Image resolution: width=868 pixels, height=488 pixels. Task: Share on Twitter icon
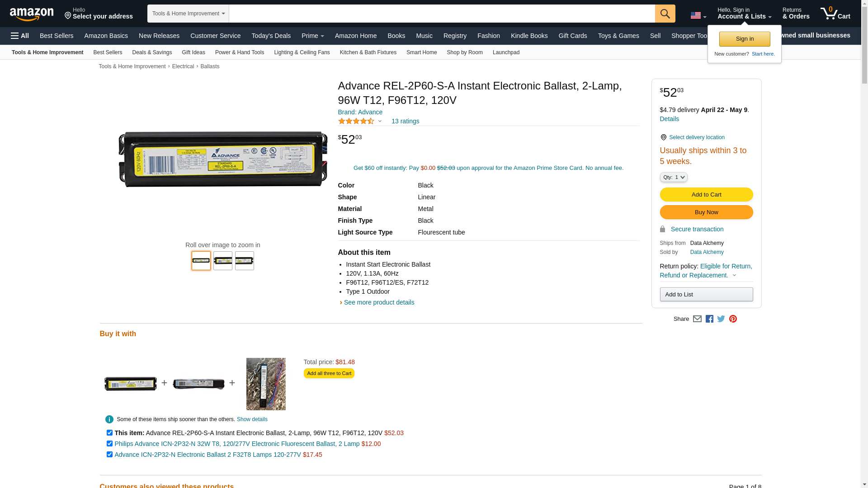(721, 319)
